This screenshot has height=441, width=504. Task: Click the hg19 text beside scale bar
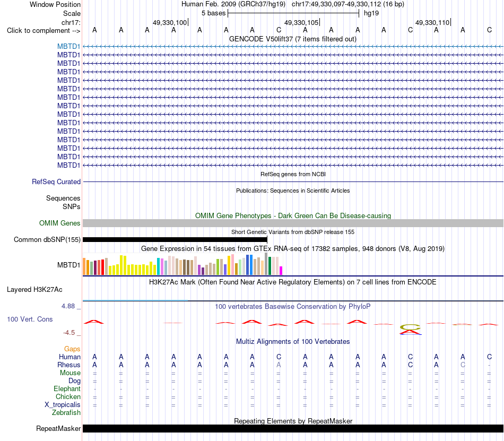coord(371,13)
